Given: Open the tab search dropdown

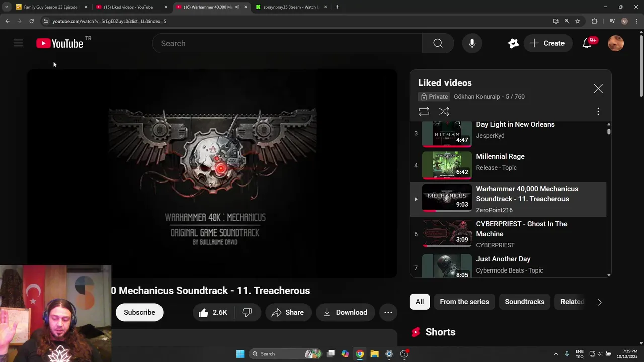Looking at the screenshot, I should pos(7,7).
